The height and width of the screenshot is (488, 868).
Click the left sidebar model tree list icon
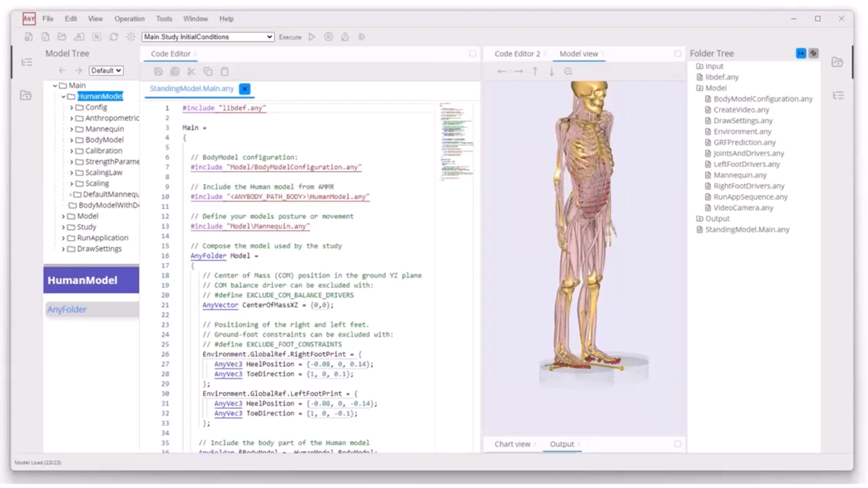(x=26, y=62)
